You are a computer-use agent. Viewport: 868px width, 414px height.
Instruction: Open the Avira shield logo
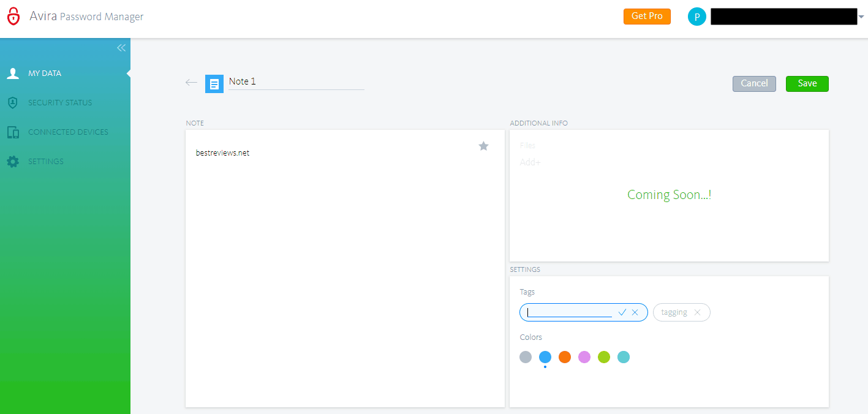[x=13, y=17]
